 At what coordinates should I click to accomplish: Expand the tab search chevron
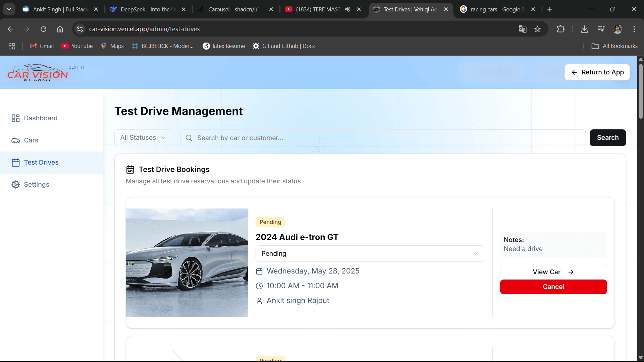tap(9, 9)
